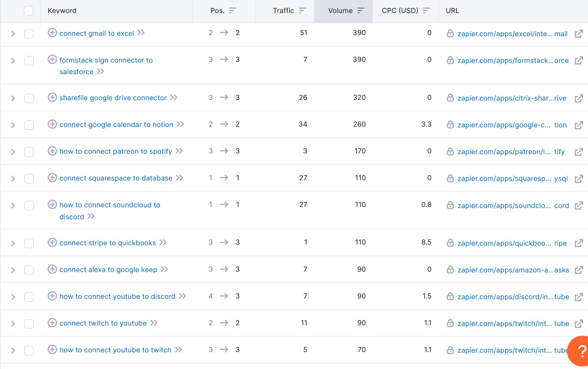The image size is (588, 369).
Task: Expand the 'connect stripe to quickbooks' row
Action: (x=13, y=243)
